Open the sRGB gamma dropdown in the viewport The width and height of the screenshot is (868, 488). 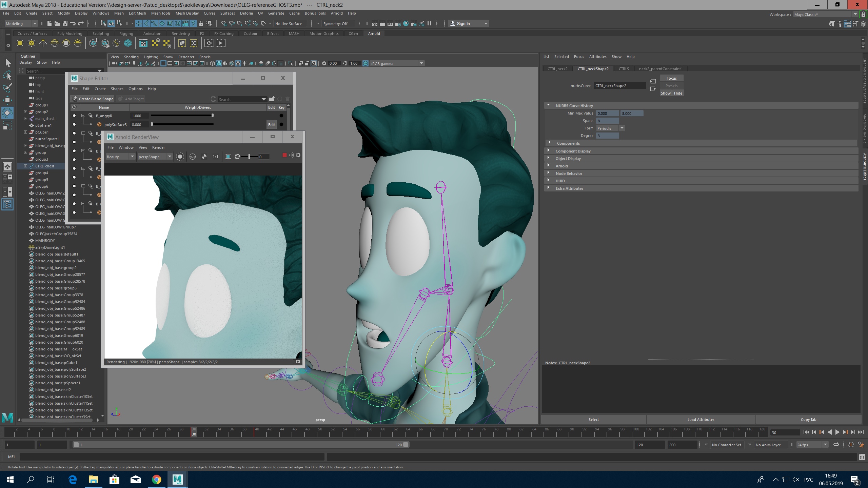[x=421, y=63]
